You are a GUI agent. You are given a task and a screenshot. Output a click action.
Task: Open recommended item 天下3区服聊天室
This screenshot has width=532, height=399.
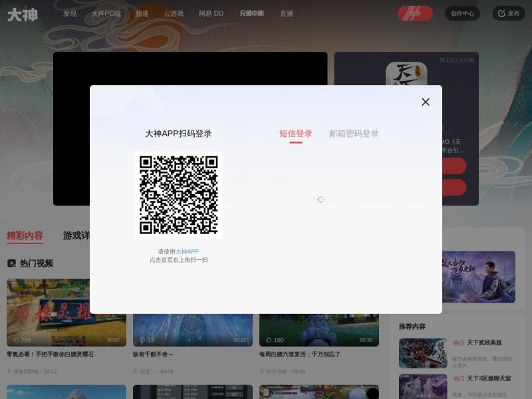(489, 378)
